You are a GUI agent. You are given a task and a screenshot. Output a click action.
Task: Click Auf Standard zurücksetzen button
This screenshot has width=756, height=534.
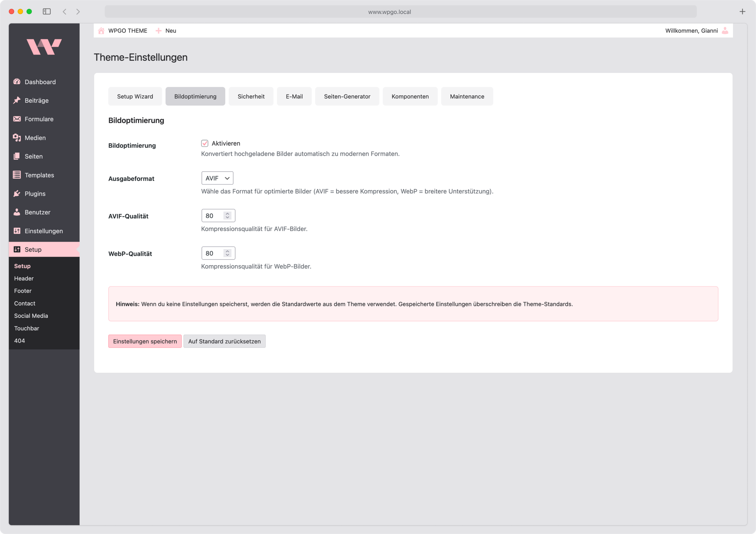tap(224, 341)
